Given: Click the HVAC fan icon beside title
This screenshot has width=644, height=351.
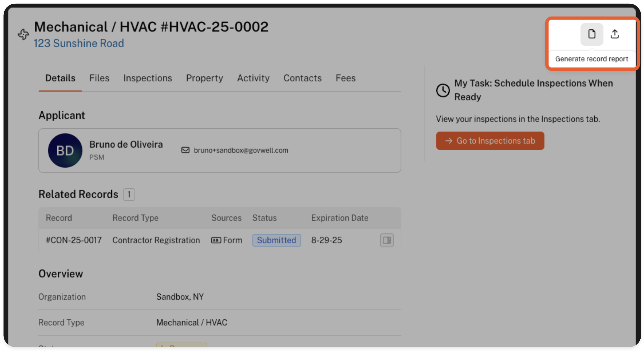Looking at the screenshot, I should 23,34.
